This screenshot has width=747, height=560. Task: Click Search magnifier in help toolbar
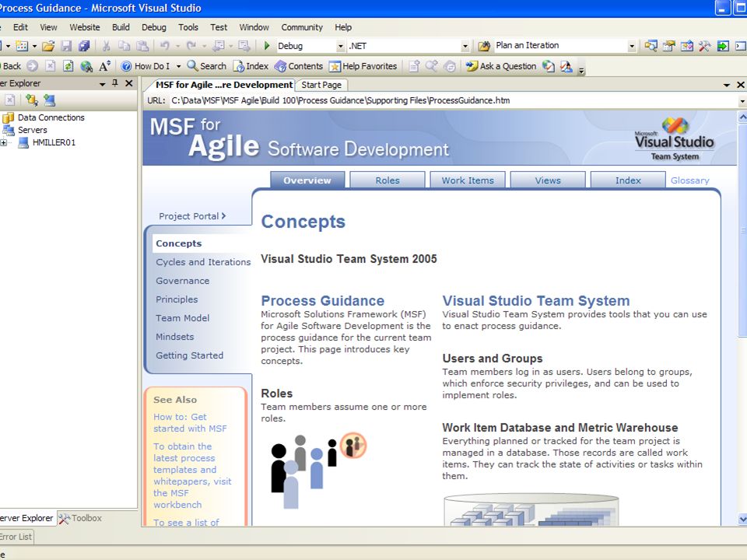click(x=207, y=66)
